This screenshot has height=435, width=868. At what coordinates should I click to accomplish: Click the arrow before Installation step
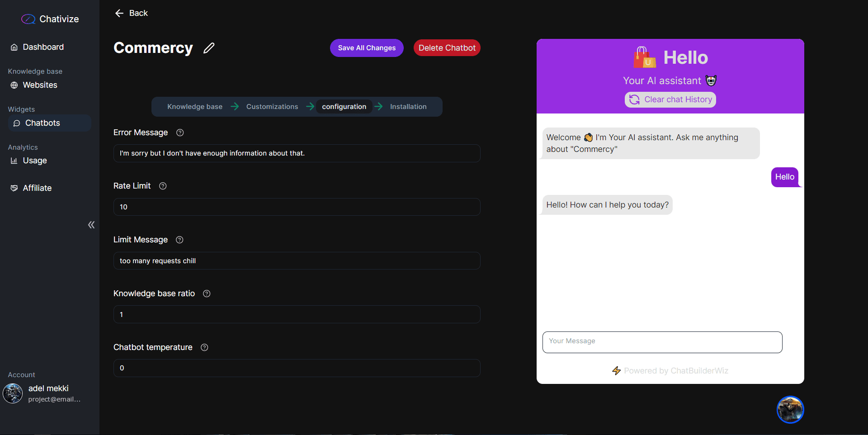(379, 107)
